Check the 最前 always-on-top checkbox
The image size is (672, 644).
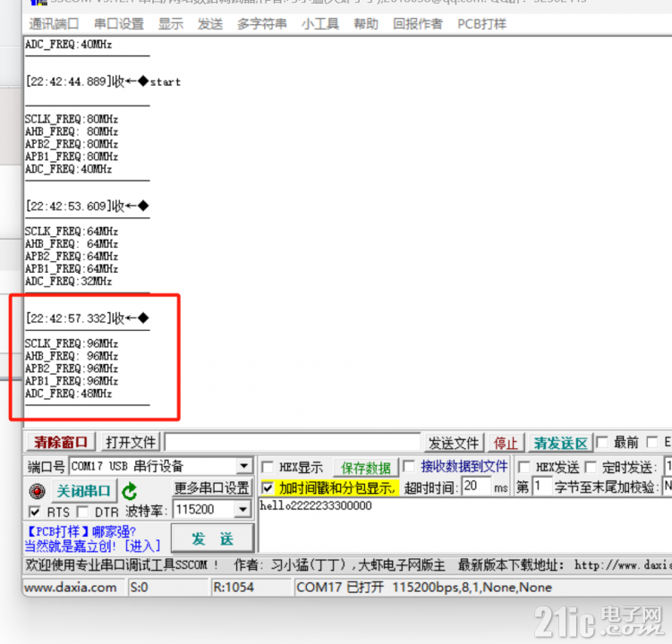click(601, 442)
